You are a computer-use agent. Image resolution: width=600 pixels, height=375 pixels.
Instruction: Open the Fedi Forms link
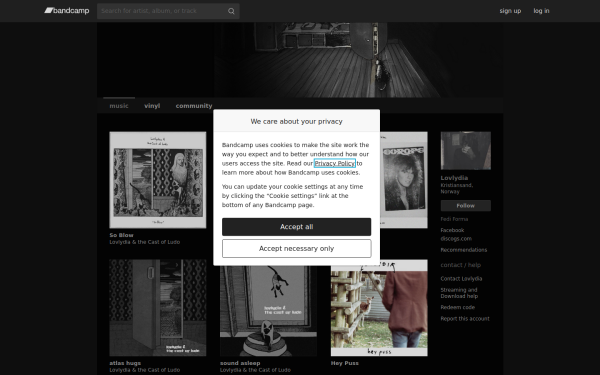[454, 219]
